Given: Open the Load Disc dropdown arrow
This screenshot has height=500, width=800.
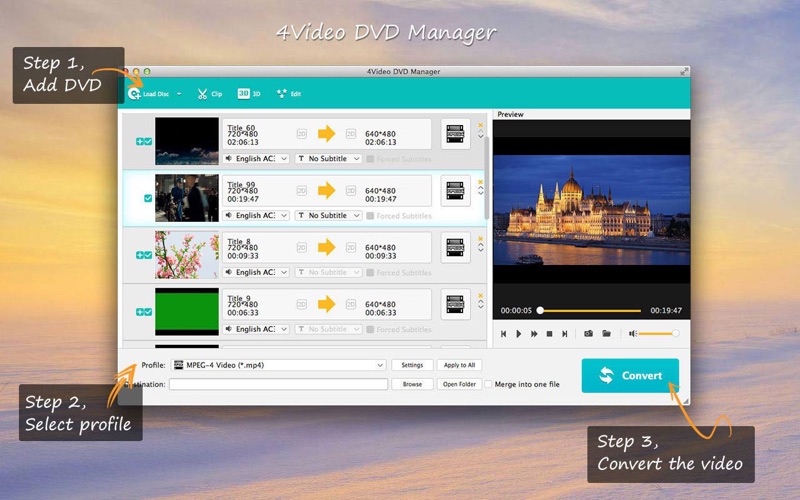Looking at the screenshot, I should click(179, 94).
